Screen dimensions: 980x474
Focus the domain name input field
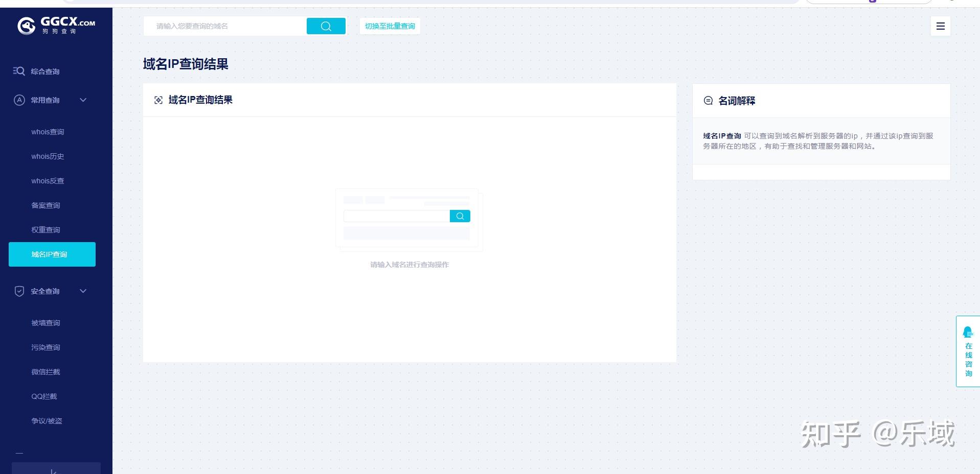pyautogui.click(x=225, y=26)
